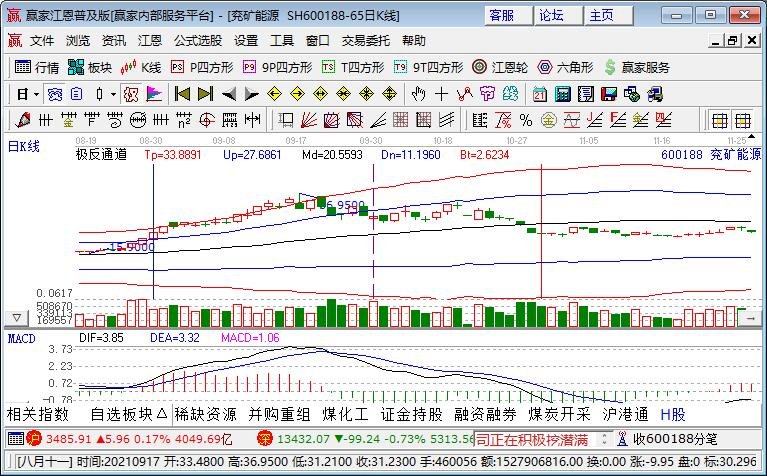This screenshot has width=767, height=476.
Task: Open the P四方形 price square tool
Action: 202,68
